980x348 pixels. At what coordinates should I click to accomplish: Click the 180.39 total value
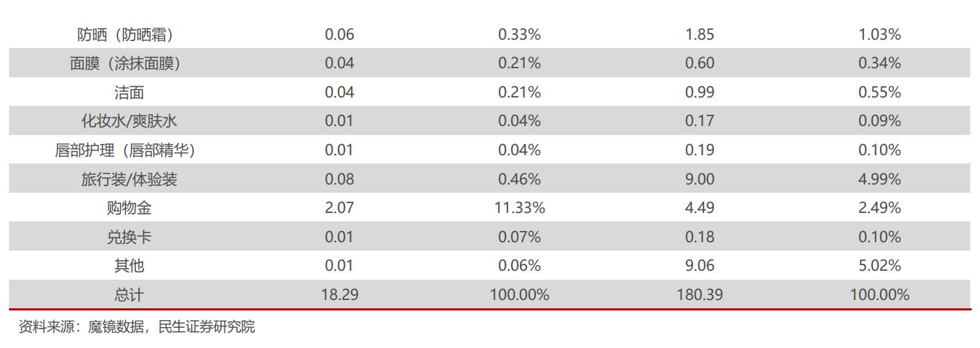click(x=699, y=294)
